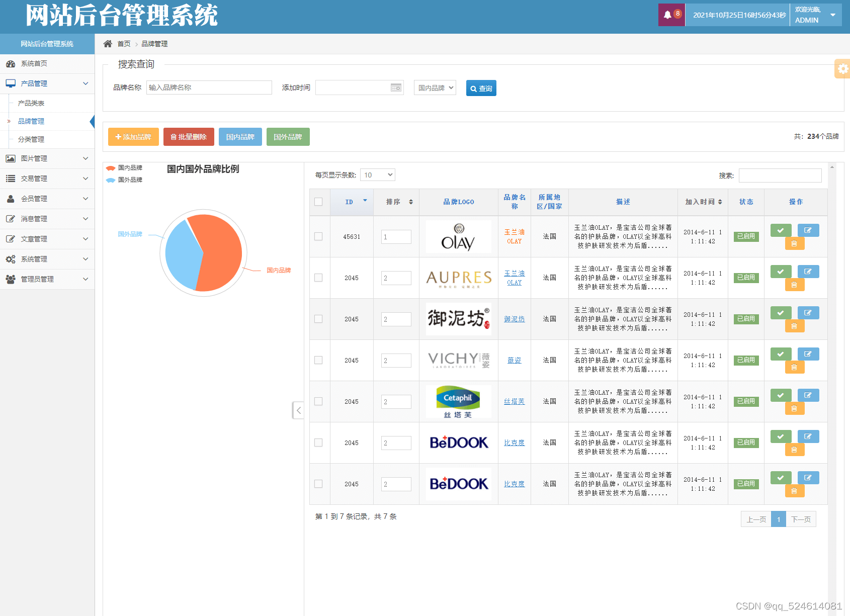Click the 添加品牌 button

pyautogui.click(x=133, y=137)
